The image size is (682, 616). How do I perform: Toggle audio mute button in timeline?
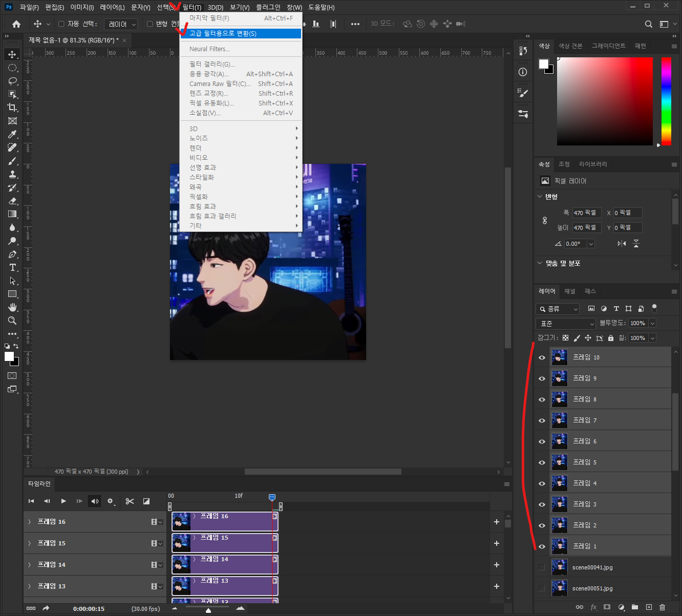pyautogui.click(x=95, y=501)
